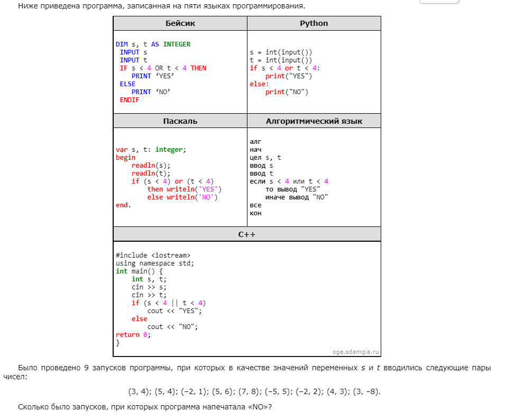
Task: Click the иначе вывод "NO" line
Action: pyautogui.click(x=297, y=197)
